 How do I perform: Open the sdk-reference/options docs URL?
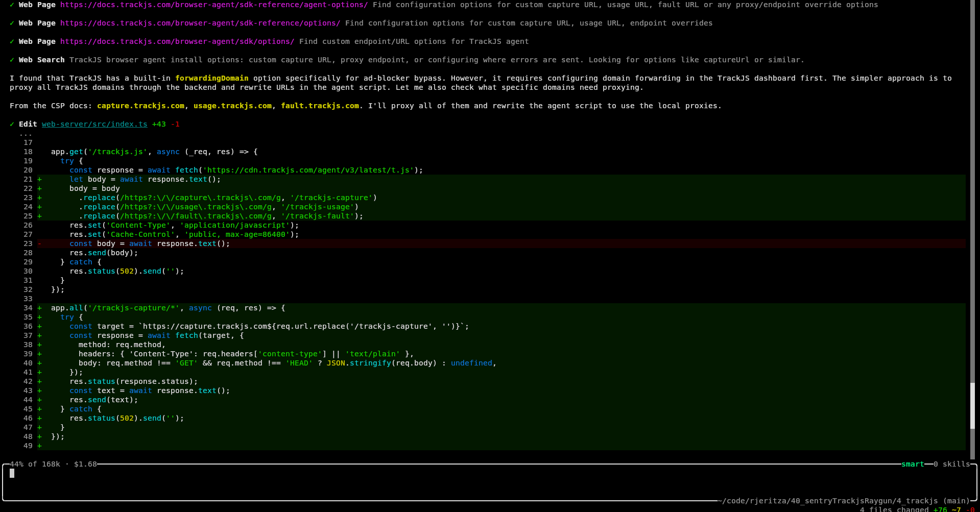point(200,23)
